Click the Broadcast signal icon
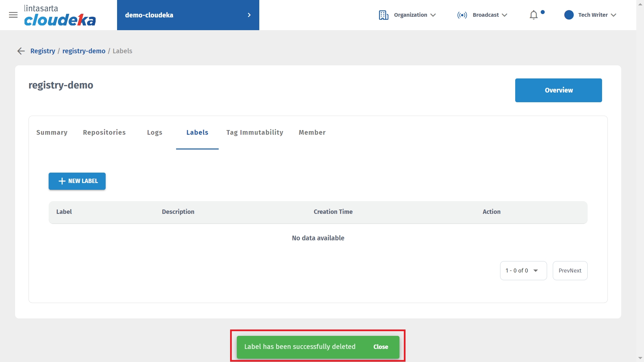 click(462, 15)
